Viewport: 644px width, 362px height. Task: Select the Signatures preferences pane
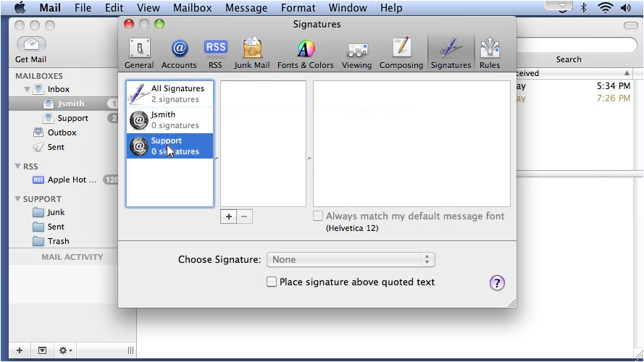tap(451, 54)
